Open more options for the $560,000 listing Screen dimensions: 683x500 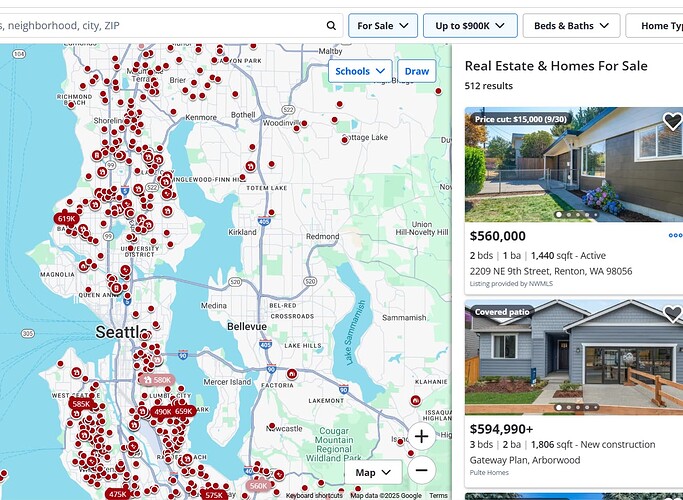[x=675, y=236]
